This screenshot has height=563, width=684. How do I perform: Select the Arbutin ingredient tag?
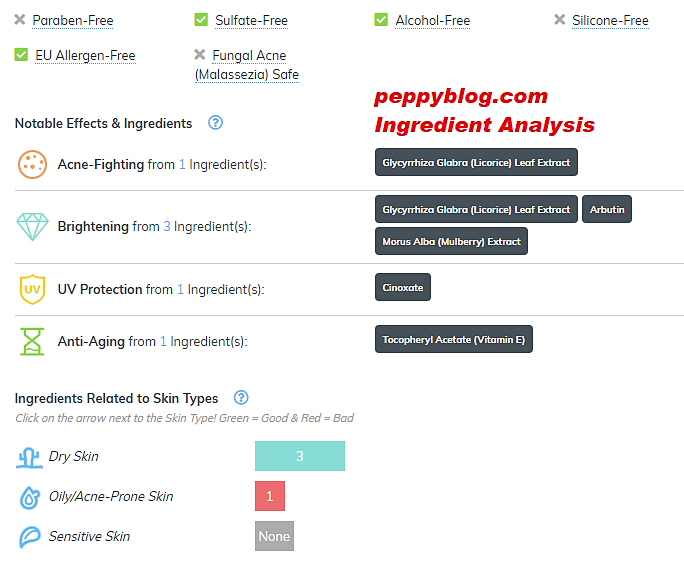pos(607,209)
